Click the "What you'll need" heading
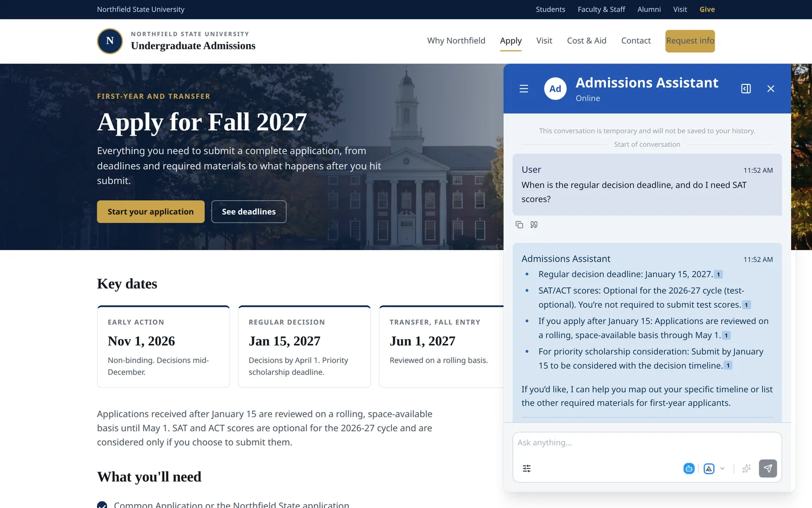Viewport: 812px width, 508px height. pos(149,477)
